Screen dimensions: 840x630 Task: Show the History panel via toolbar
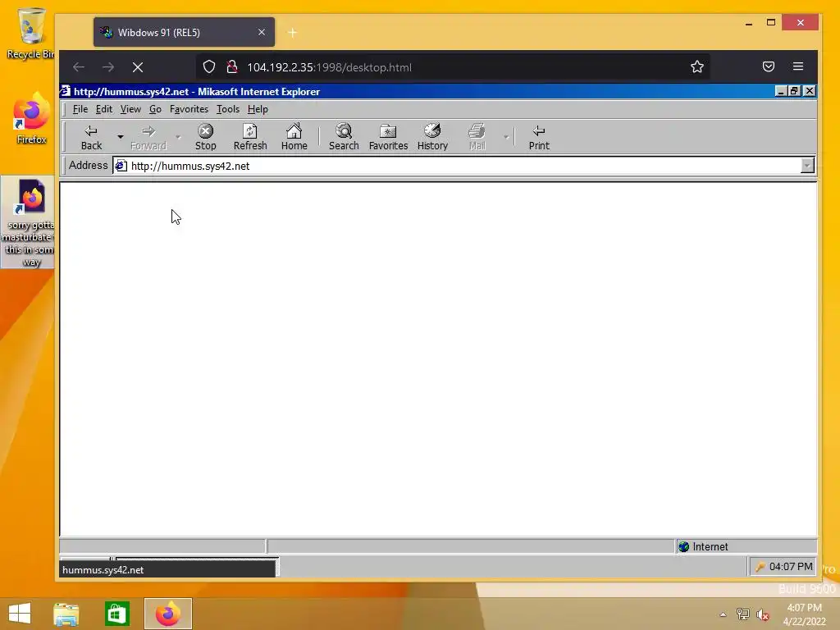click(432, 137)
